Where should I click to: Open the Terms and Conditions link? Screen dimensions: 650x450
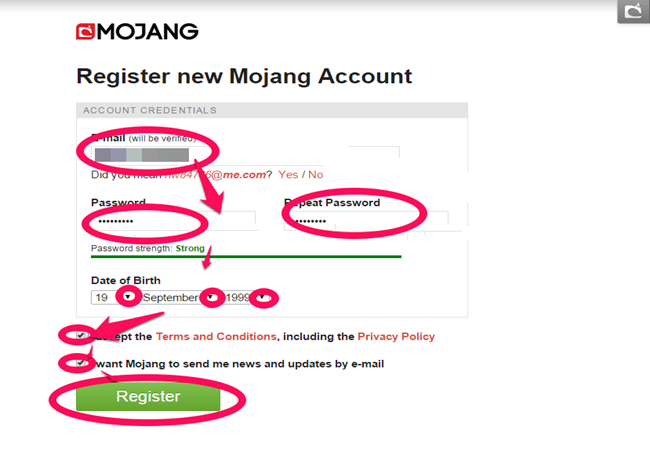(x=216, y=336)
